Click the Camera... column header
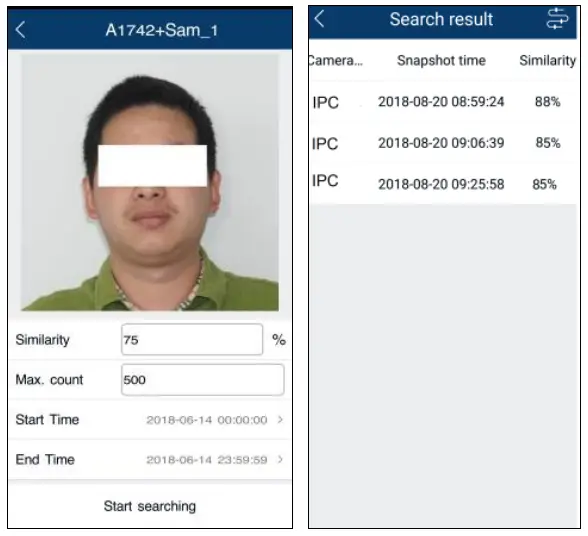This screenshot has width=588, height=536. click(336, 60)
